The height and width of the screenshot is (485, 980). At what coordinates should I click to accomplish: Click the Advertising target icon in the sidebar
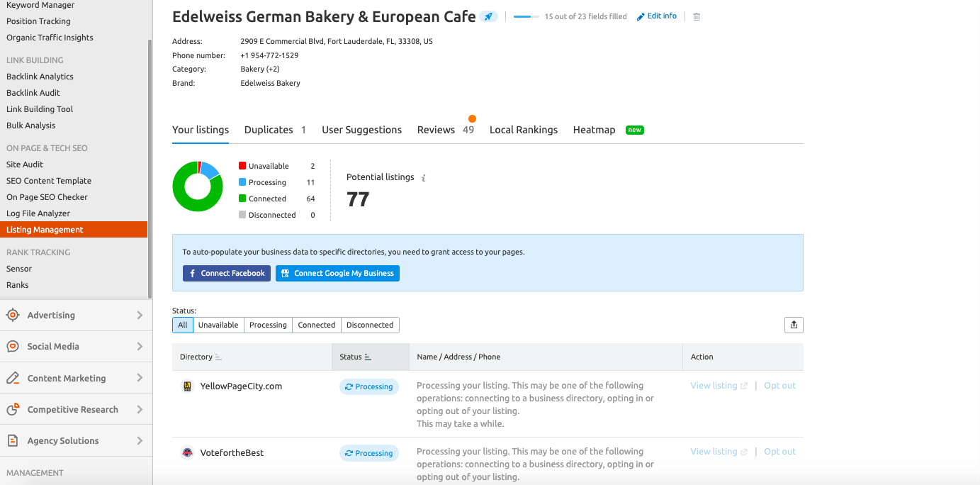pyautogui.click(x=13, y=315)
